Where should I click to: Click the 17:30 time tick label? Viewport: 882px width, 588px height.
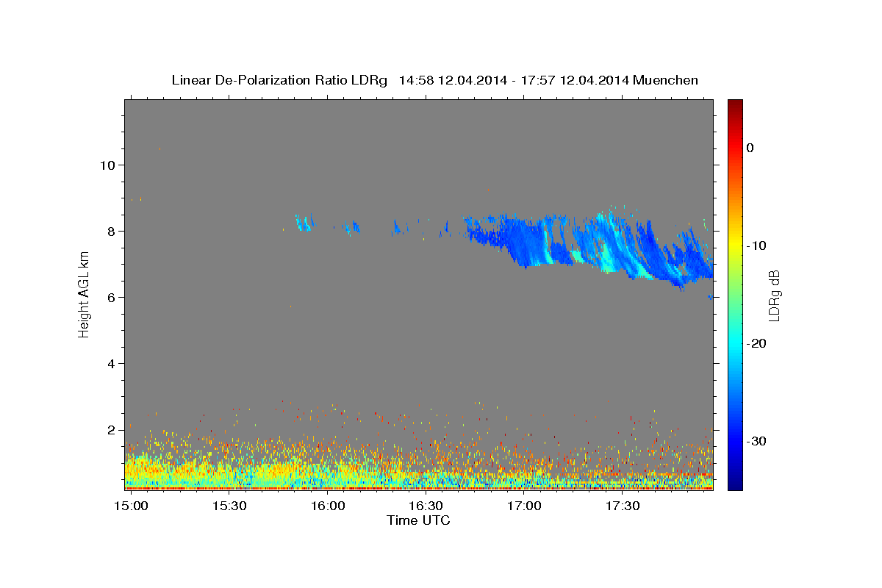click(622, 506)
